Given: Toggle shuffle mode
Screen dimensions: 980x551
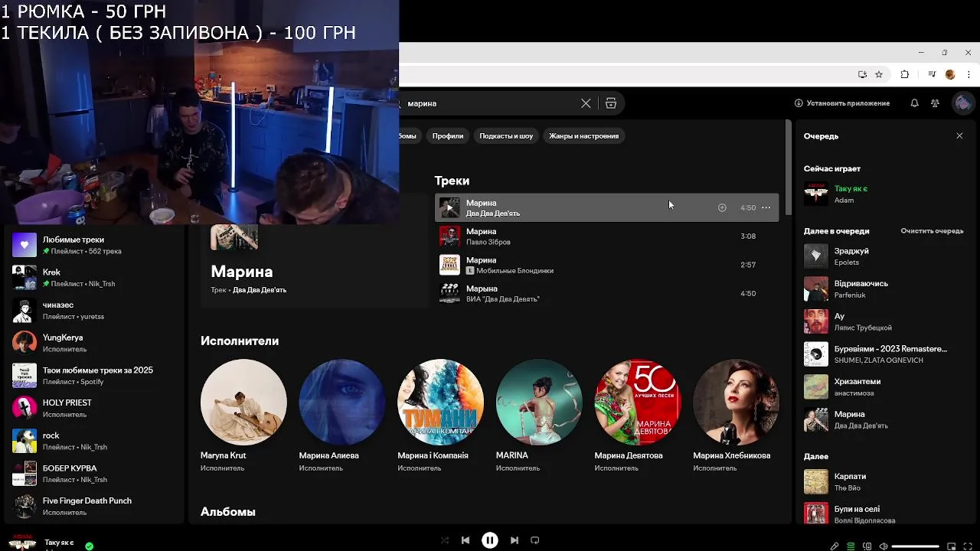Looking at the screenshot, I should (445, 540).
